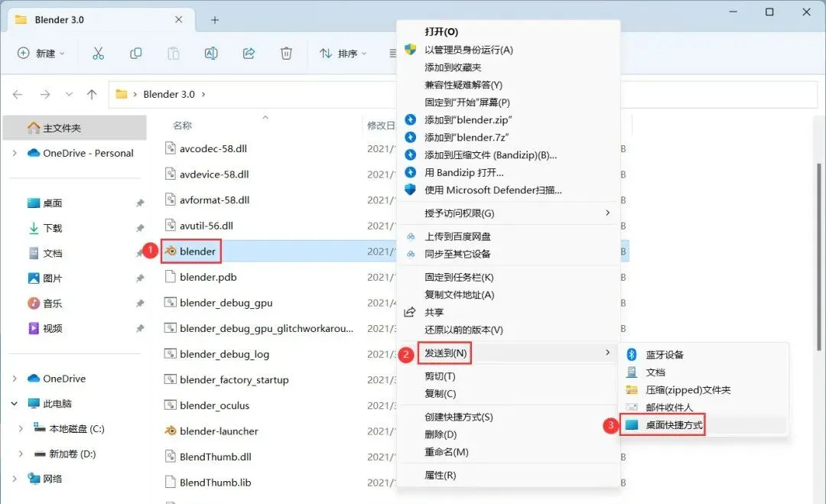Add a new tab with plus button
The width and height of the screenshot is (826, 504).
214,20
